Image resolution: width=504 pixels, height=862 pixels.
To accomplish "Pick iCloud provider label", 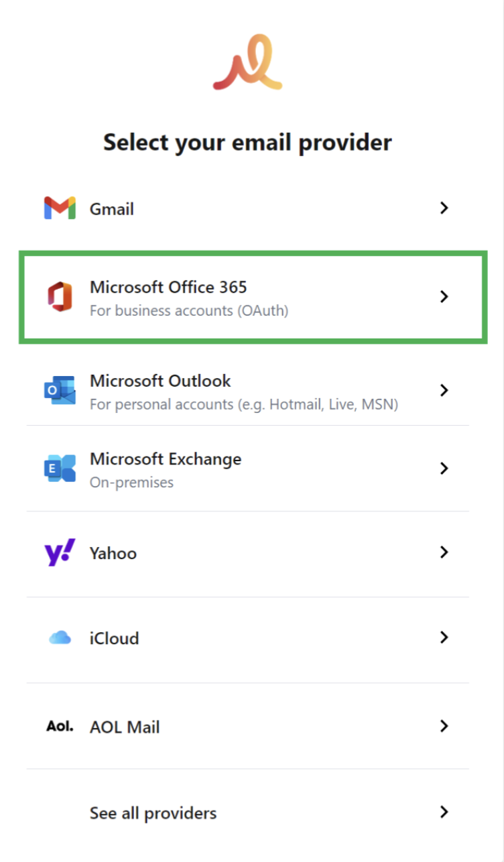I will point(115,638).
